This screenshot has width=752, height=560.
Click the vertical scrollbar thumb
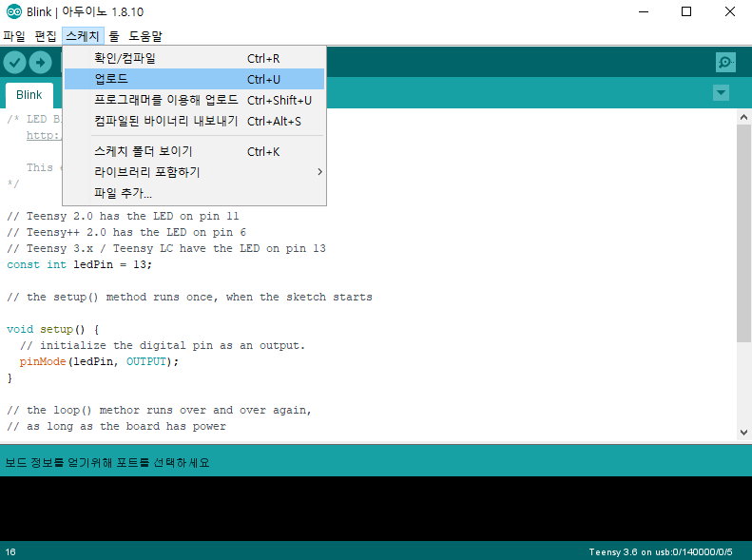click(x=743, y=233)
